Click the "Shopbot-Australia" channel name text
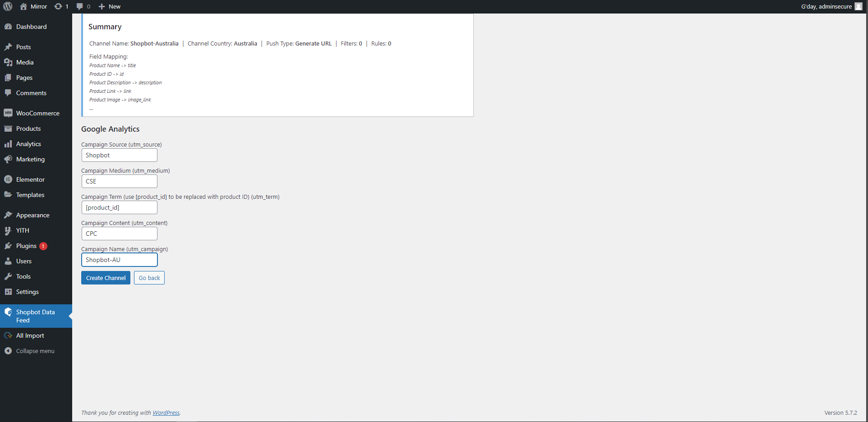The image size is (868, 422). (154, 44)
